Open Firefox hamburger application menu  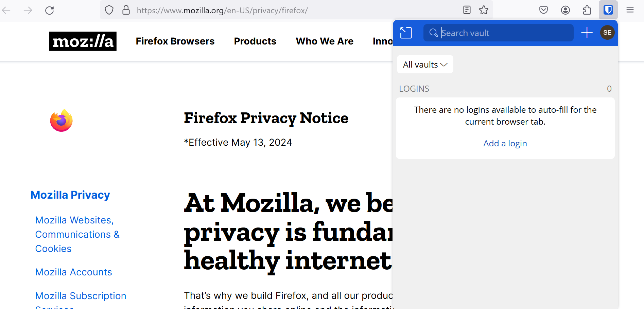click(x=630, y=10)
